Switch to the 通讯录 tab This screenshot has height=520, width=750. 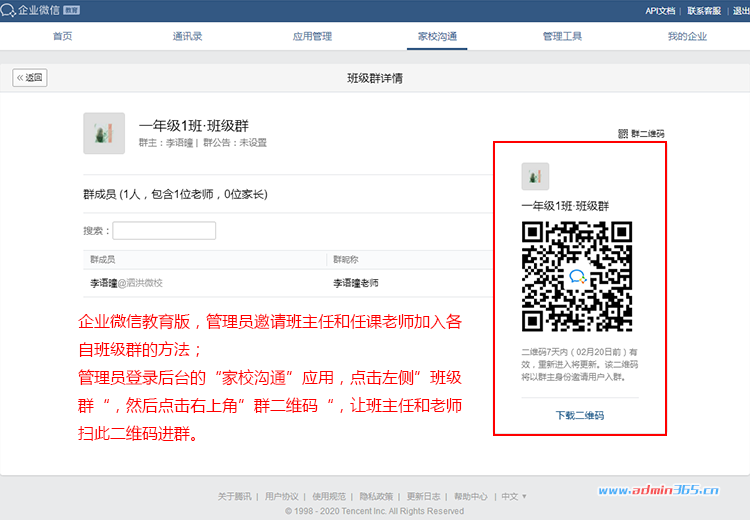pos(188,36)
